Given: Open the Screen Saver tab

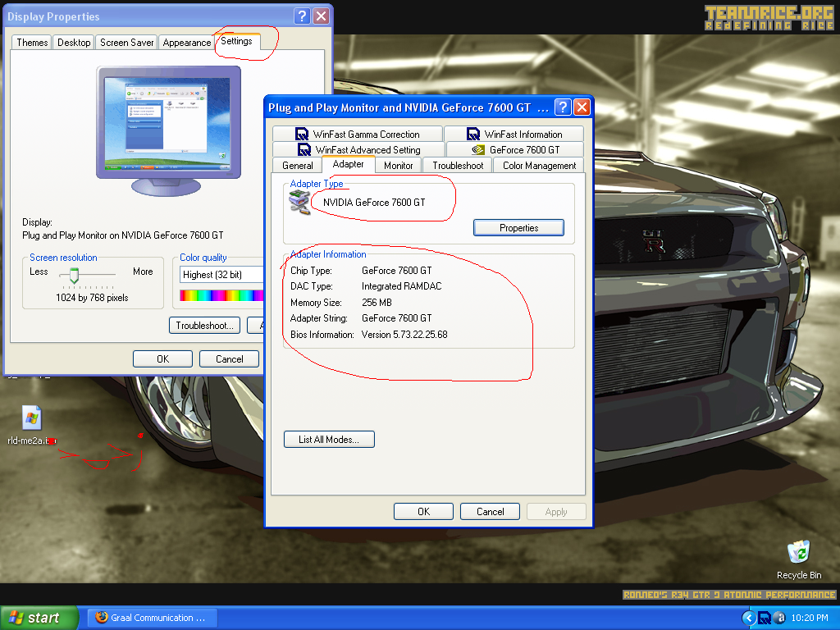Looking at the screenshot, I should (x=127, y=43).
